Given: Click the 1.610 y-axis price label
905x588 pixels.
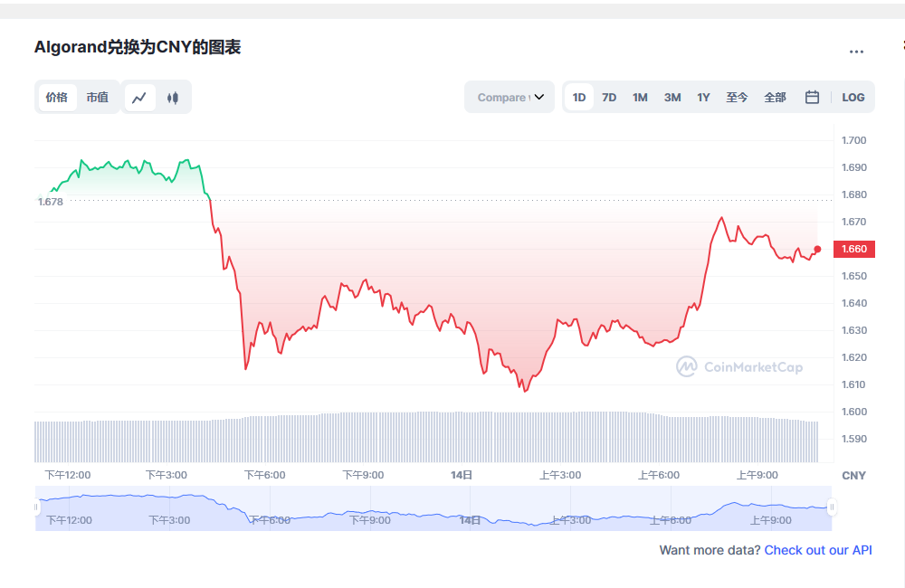Looking at the screenshot, I should [x=853, y=384].
